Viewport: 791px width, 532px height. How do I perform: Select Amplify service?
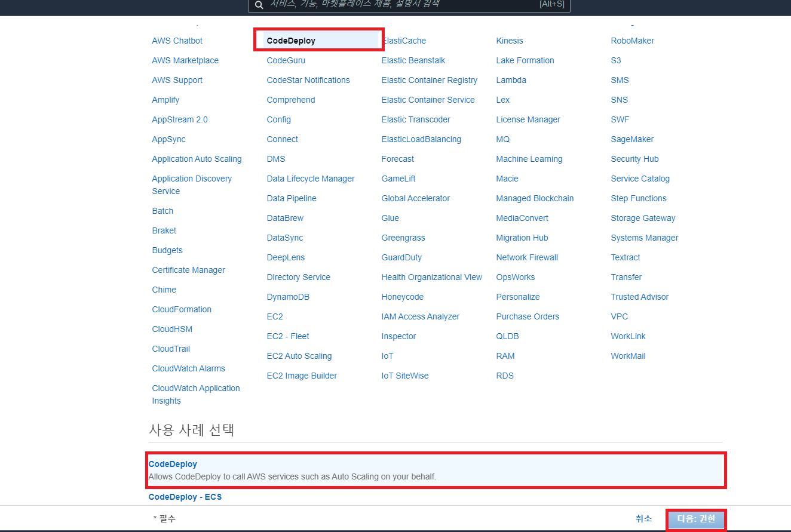point(165,100)
